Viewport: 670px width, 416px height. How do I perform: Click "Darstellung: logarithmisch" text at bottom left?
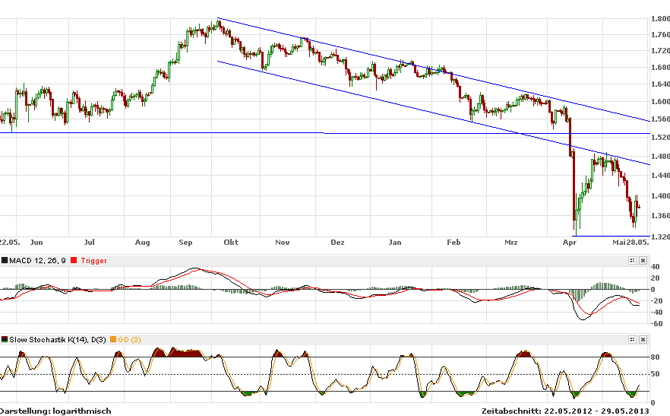coord(56,410)
